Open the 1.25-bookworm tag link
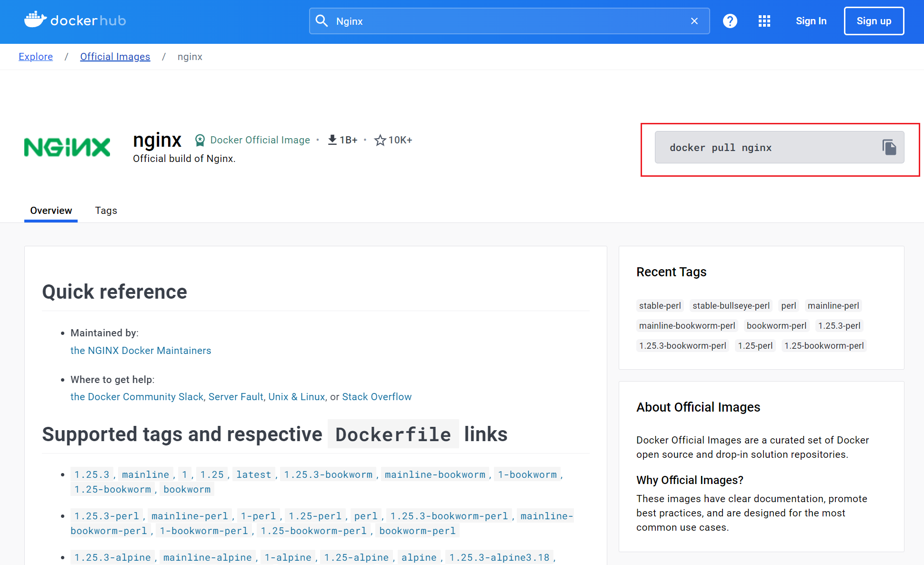Screen dimensions: 924x565 (112, 489)
